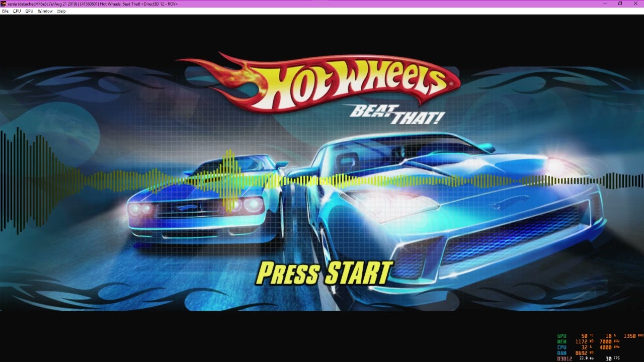
Task: Click the window title text
Action: point(93,4)
